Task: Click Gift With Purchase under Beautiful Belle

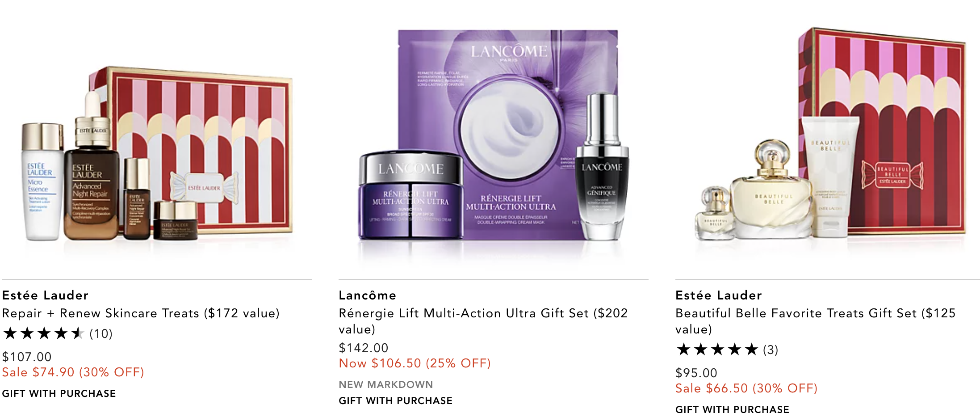Action: [x=732, y=409]
